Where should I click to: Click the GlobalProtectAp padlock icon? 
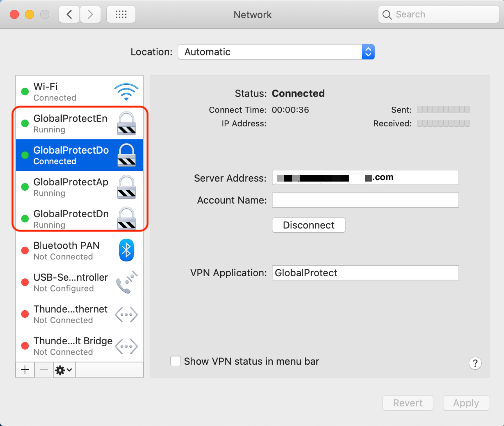(x=126, y=187)
